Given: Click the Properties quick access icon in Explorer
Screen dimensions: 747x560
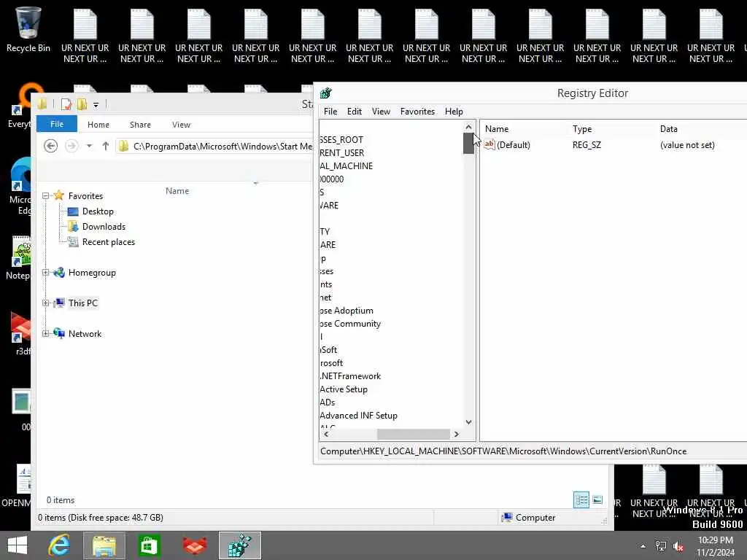Looking at the screenshot, I should [66, 104].
